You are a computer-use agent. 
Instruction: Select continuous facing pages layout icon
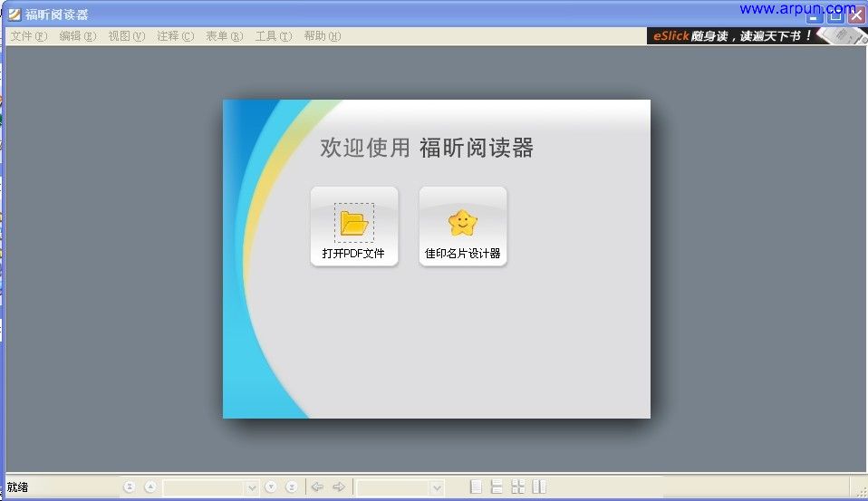[x=518, y=487]
